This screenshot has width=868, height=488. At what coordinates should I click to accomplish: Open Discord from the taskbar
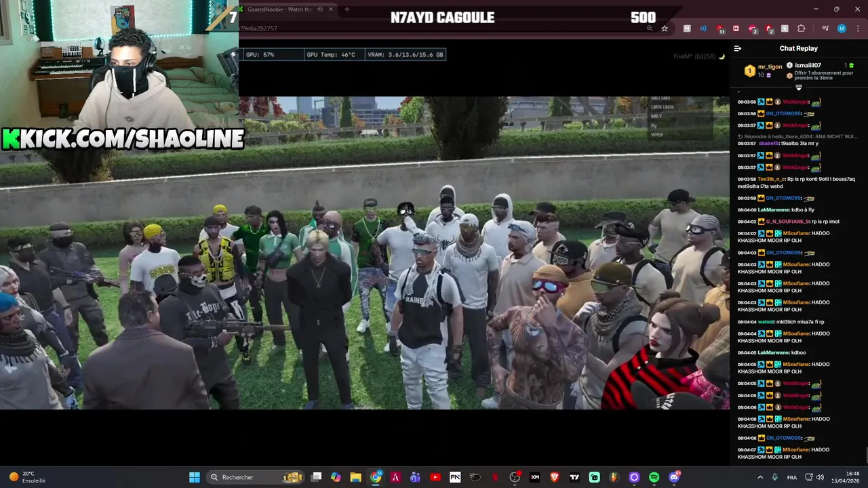(x=674, y=477)
